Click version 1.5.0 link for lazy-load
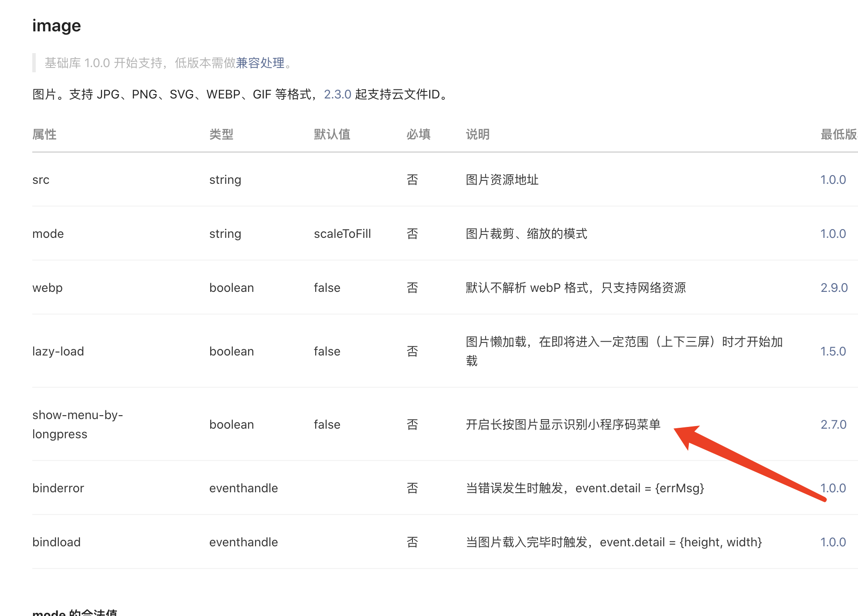The height and width of the screenshot is (616, 858). [833, 352]
